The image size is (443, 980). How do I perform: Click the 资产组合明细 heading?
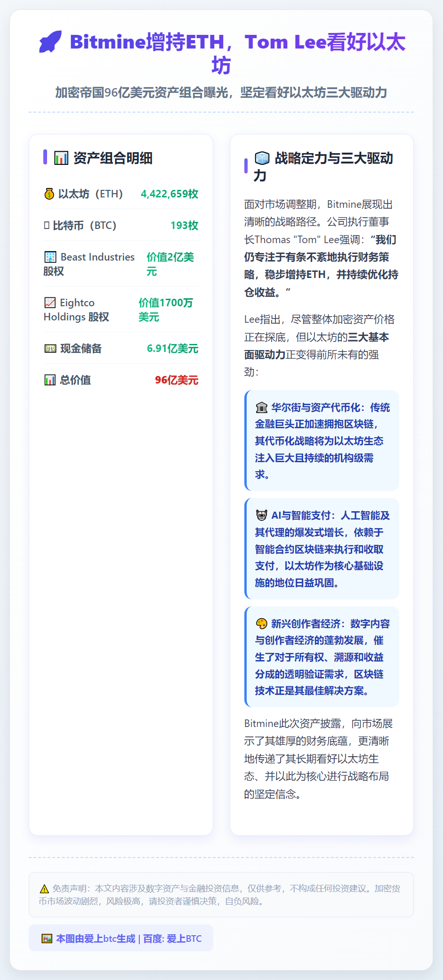tap(113, 158)
